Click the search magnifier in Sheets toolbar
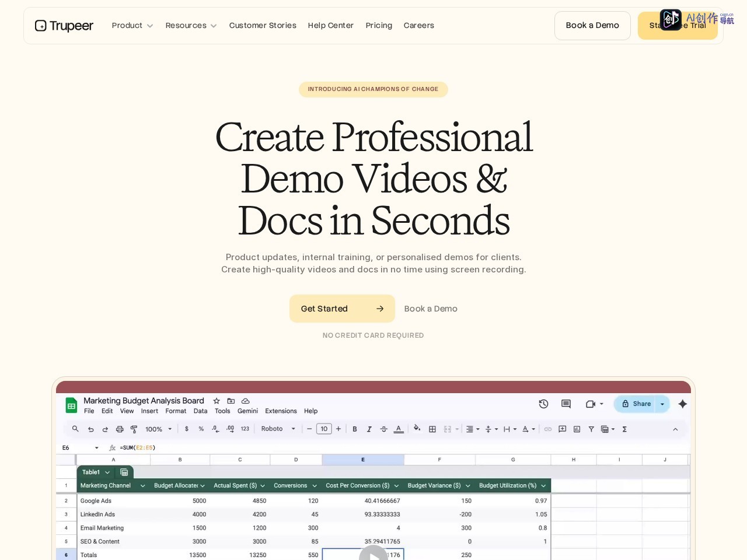747x560 pixels. 75,429
